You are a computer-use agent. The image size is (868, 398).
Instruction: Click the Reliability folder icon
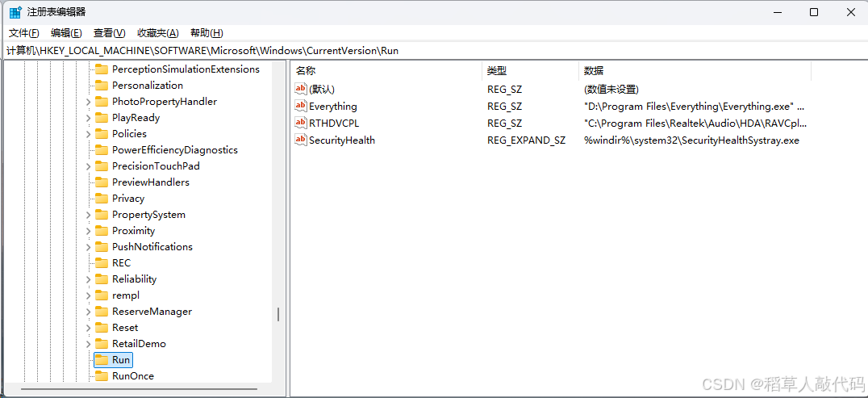pos(102,279)
